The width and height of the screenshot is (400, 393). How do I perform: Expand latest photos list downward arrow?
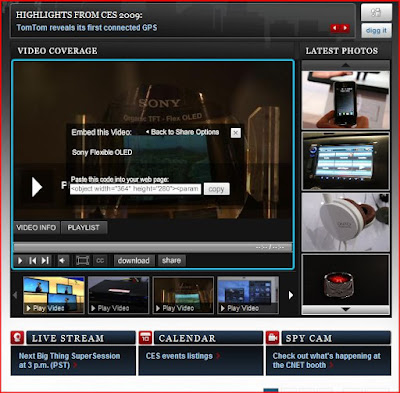346,310
